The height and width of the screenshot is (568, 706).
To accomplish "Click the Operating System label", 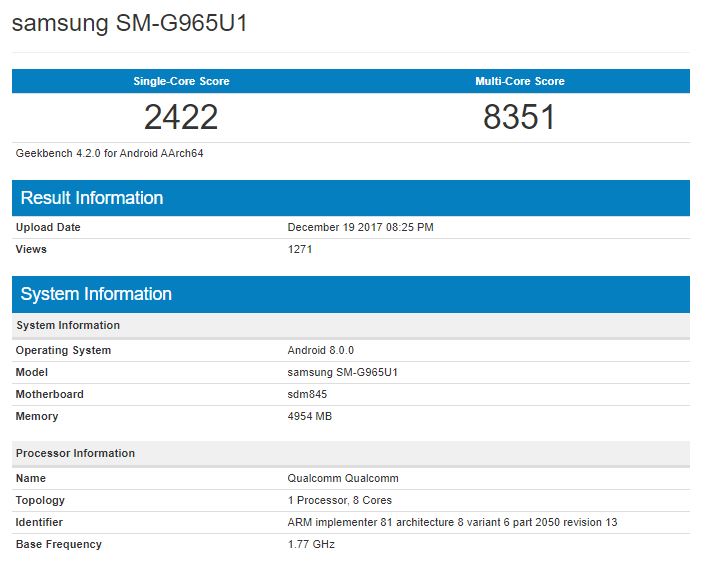I will coord(63,351).
